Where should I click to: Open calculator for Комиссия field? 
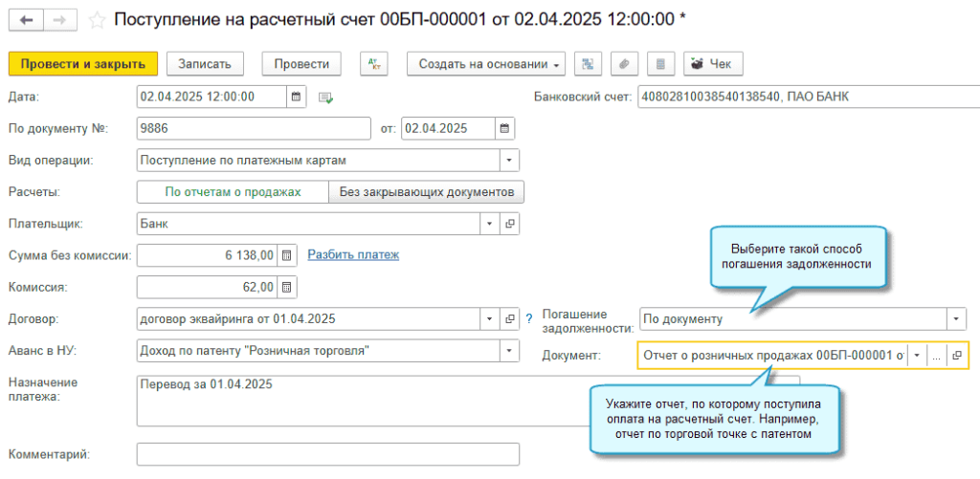pos(286,287)
